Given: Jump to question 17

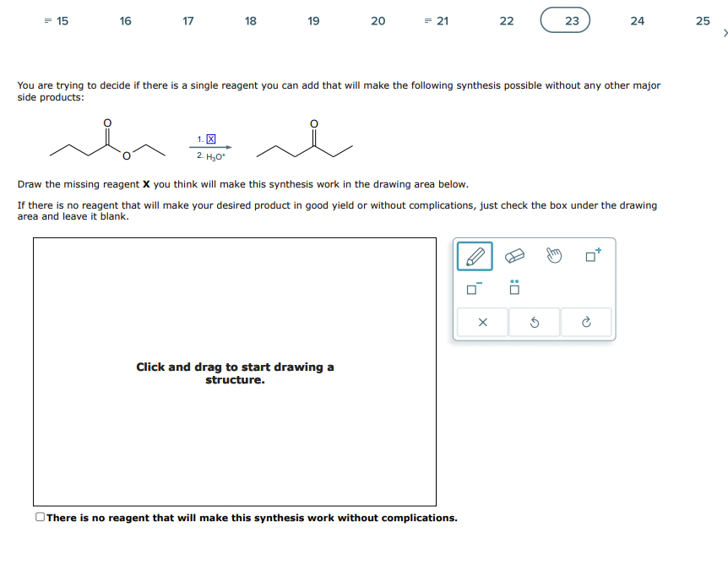Looking at the screenshot, I should 188,20.
